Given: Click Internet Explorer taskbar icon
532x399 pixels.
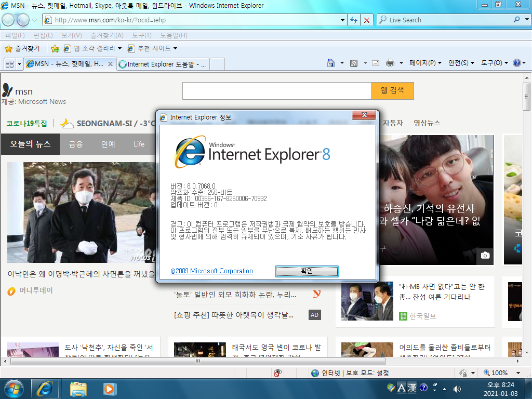Looking at the screenshot, I should (45, 389).
